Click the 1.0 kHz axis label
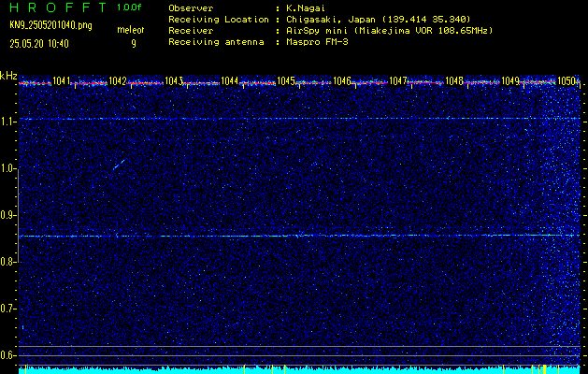588x374 pixels. point(7,169)
